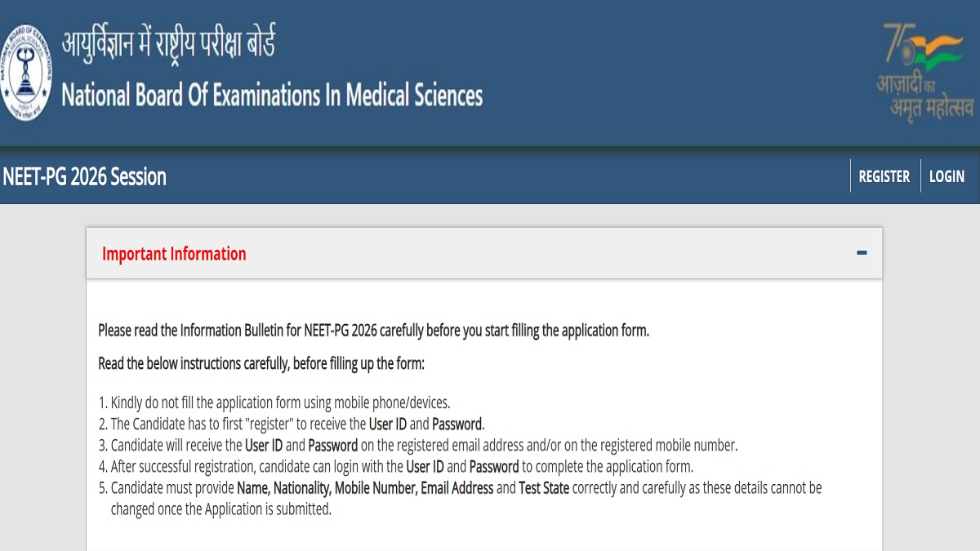The width and height of the screenshot is (980, 551).
Task: Select the NEET-PG 2026 Session heading
Action: [x=85, y=176]
